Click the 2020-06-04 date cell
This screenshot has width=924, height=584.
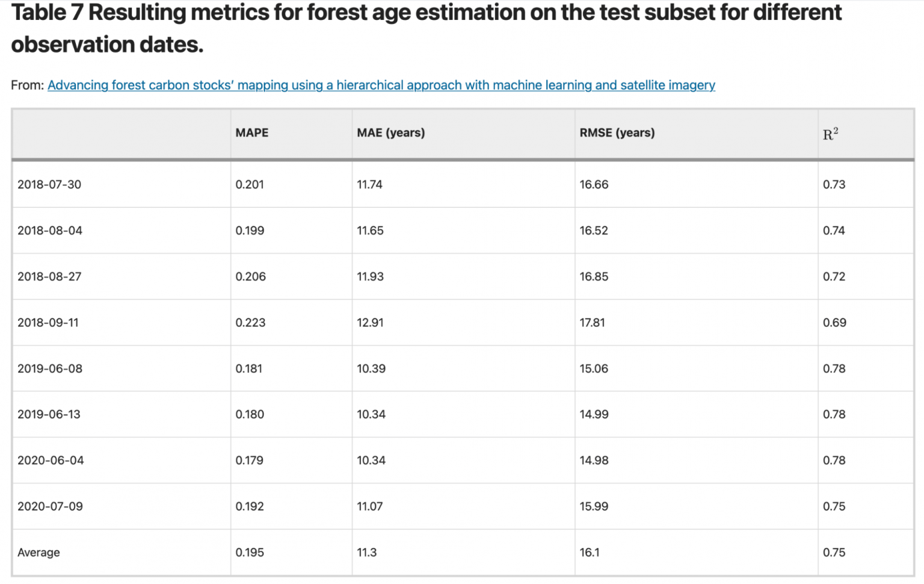point(51,461)
